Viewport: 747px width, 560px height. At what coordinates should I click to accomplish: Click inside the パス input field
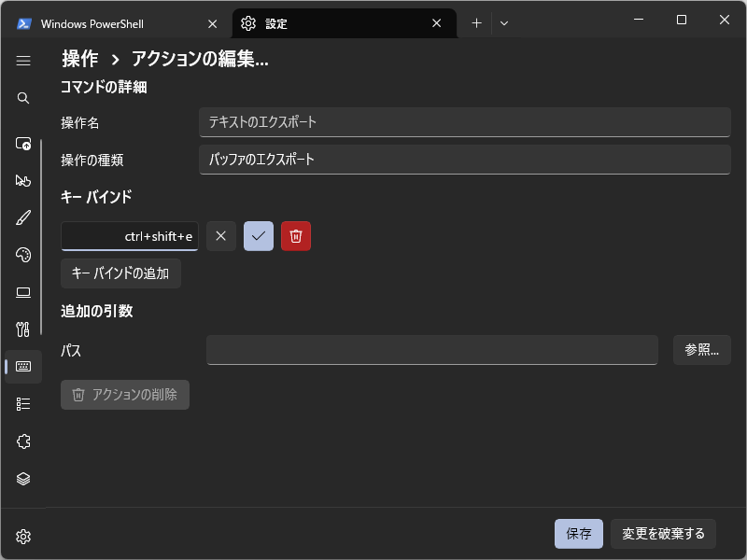[x=431, y=349]
